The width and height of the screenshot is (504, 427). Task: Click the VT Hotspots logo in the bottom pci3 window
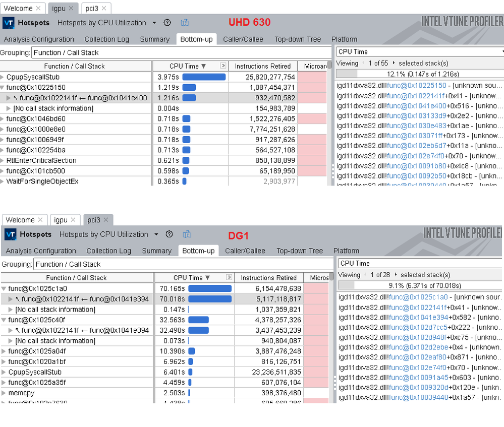point(10,234)
